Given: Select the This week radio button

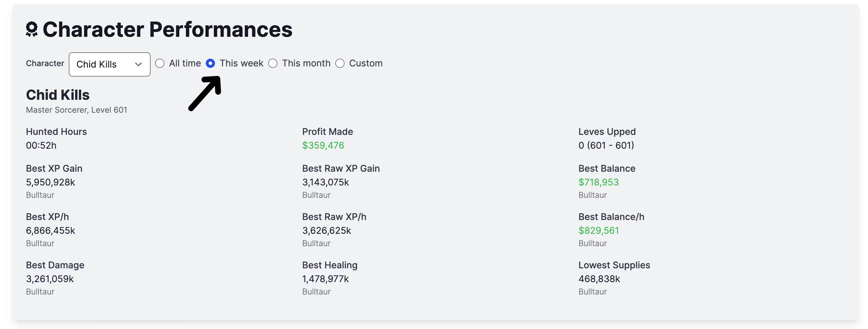Looking at the screenshot, I should pos(210,63).
